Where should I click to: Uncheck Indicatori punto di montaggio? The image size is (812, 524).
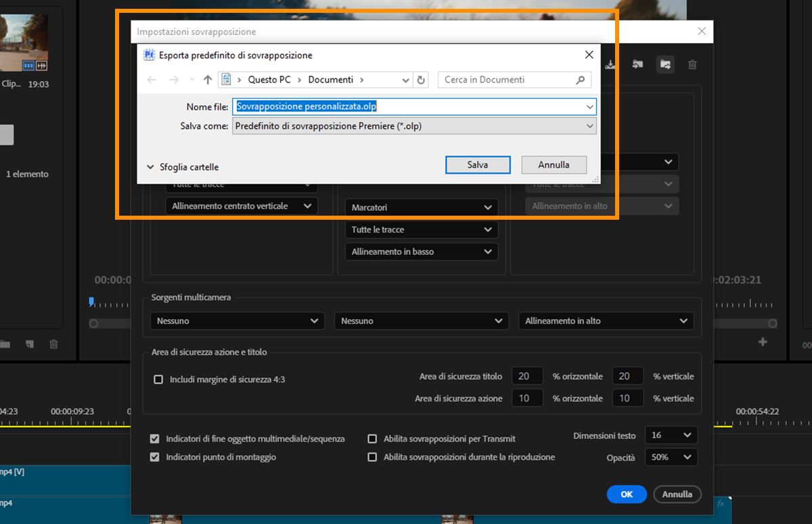coord(155,457)
